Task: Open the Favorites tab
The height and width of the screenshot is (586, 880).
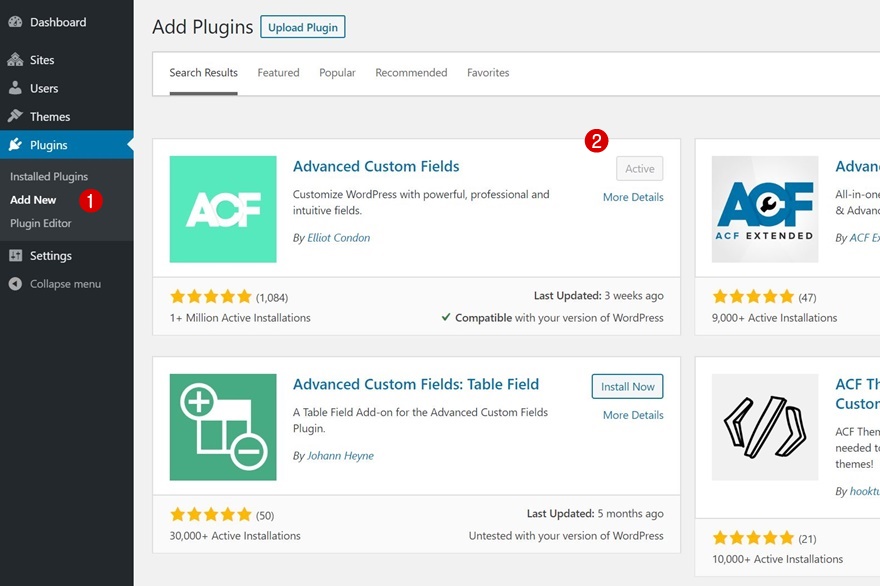Action: click(x=488, y=73)
